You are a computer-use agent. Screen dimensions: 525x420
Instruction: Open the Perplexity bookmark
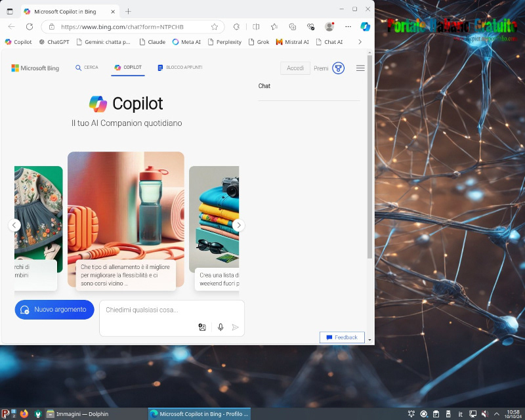click(224, 42)
